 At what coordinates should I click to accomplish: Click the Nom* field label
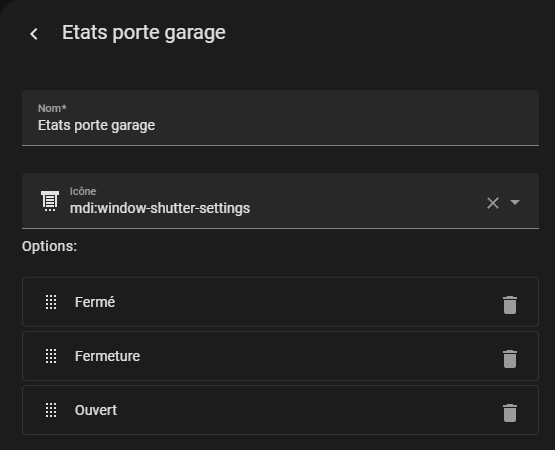tap(52, 108)
